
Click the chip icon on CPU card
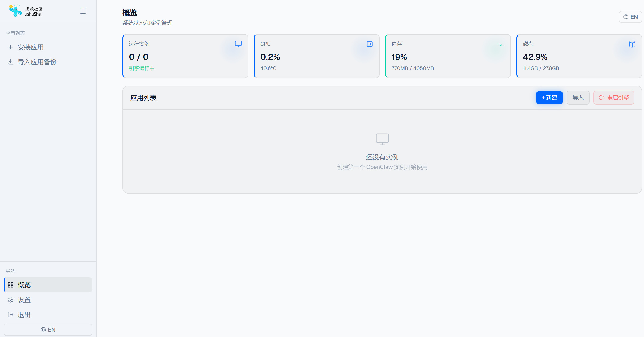370,44
